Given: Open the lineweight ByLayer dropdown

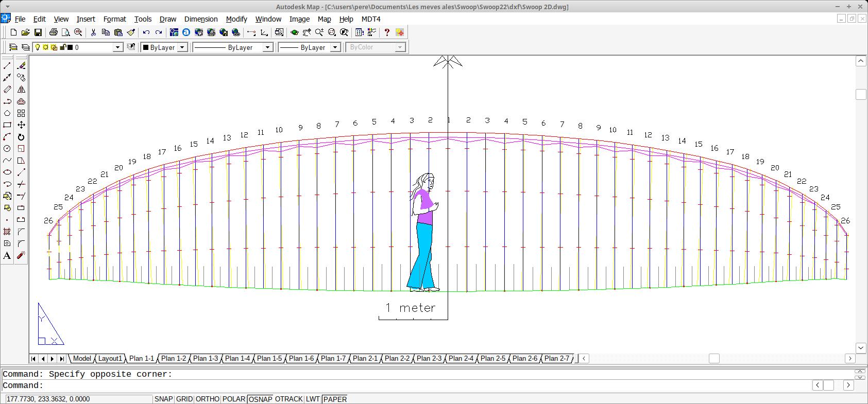Looking at the screenshot, I should 335,47.
